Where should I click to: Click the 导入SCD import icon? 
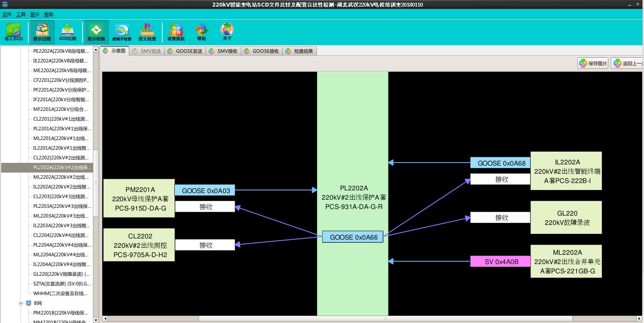point(14,32)
